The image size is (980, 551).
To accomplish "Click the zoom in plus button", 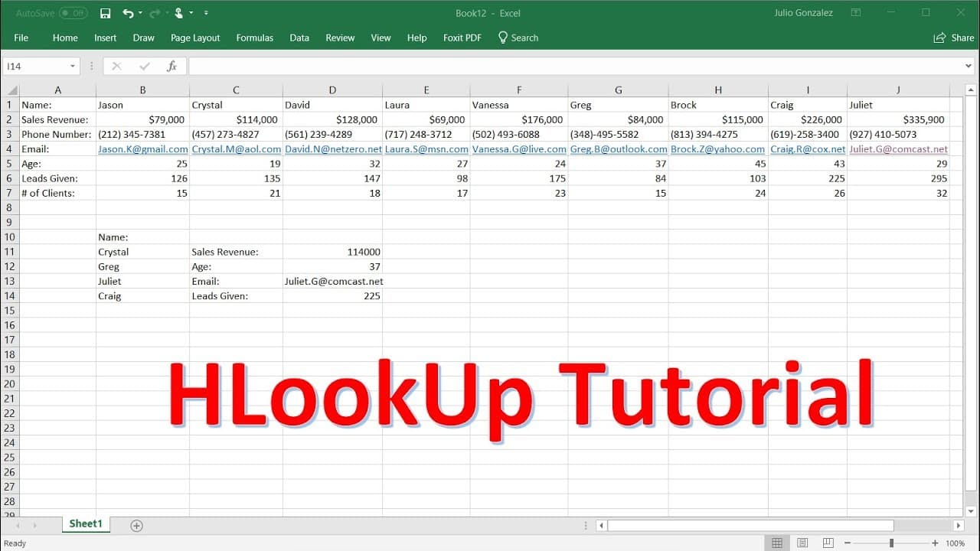I will pyautogui.click(x=935, y=543).
